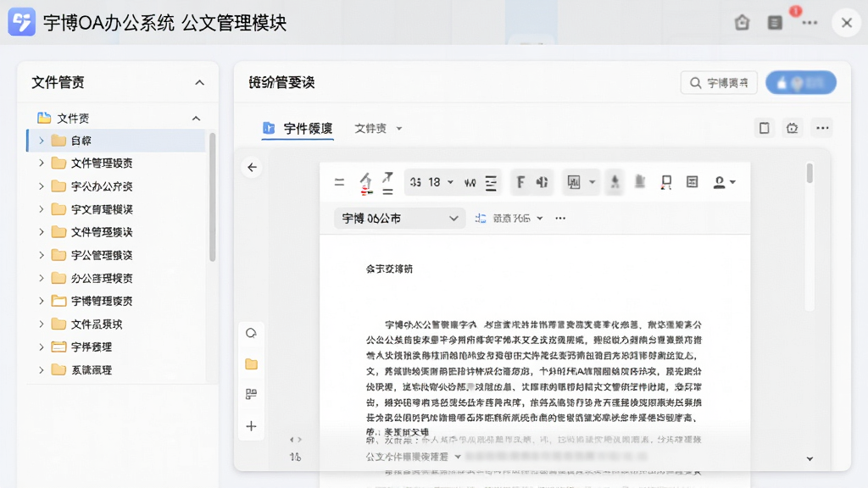Image resolution: width=868 pixels, height=488 pixels.
Task: Click the camera-like icon next to the clipboard icon
Action: tap(793, 128)
